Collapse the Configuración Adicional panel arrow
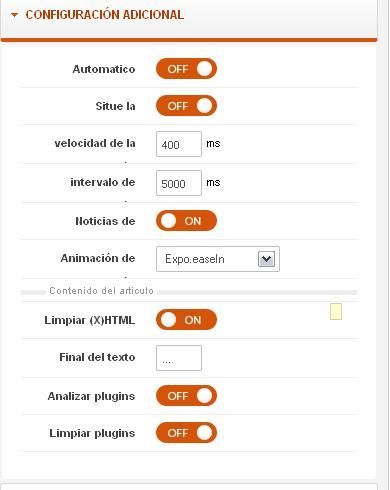 14,15
